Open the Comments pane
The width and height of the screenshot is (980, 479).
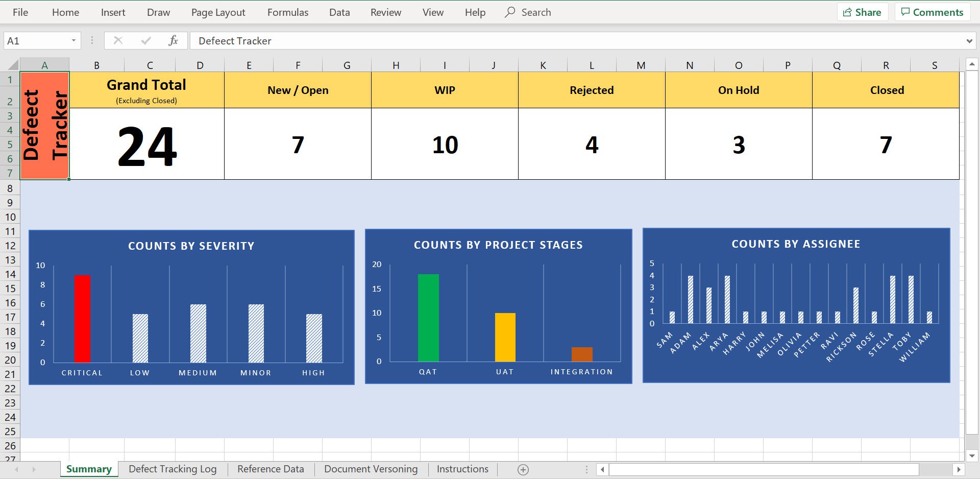(x=932, y=12)
